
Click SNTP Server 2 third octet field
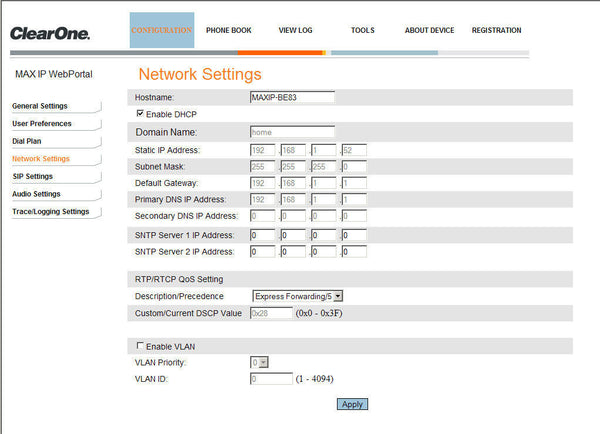(324, 251)
